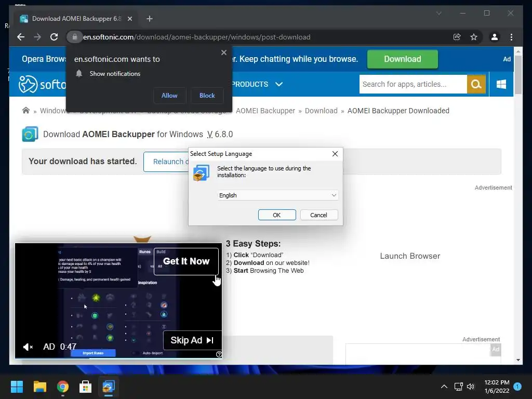Click the share page icon in address bar
532x399 pixels.
pyautogui.click(x=457, y=37)
